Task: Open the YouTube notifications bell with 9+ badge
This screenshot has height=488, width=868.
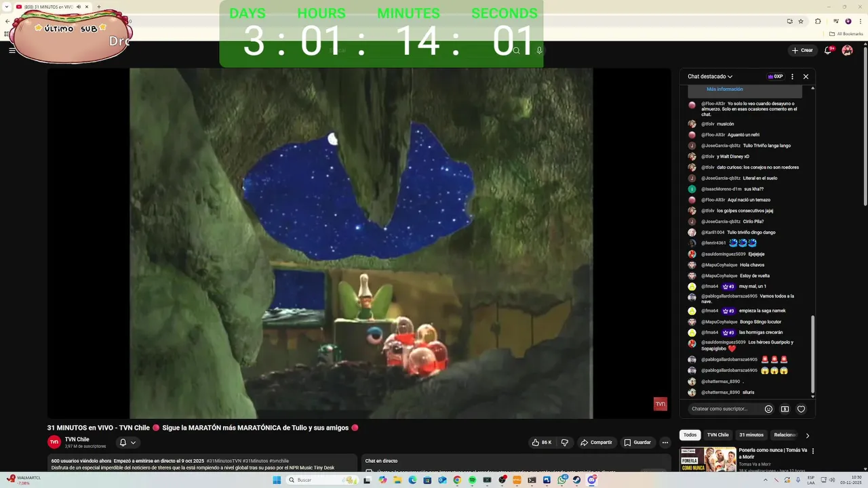Action: click(829, 50)
